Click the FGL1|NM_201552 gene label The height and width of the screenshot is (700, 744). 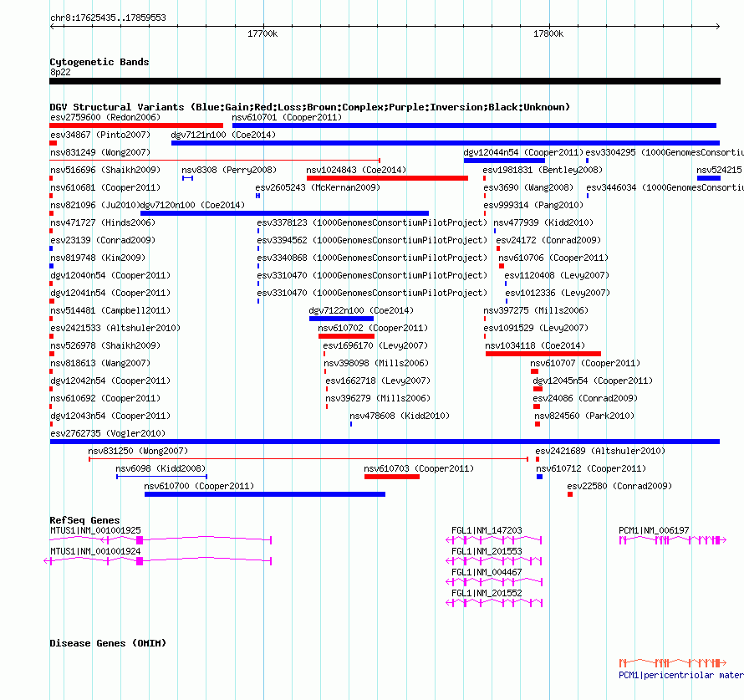tap(487, 593)
